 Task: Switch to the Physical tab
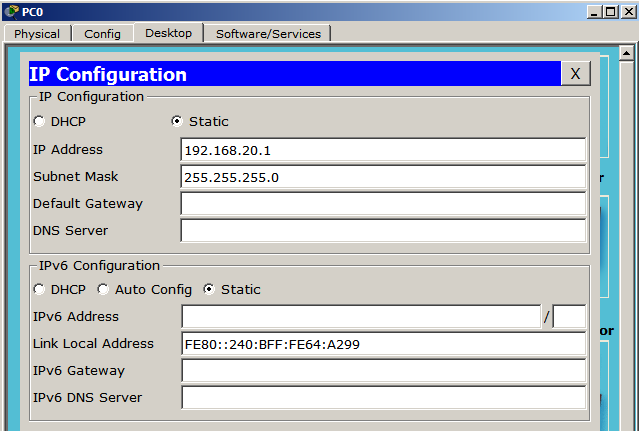click(x=37, y=33)
